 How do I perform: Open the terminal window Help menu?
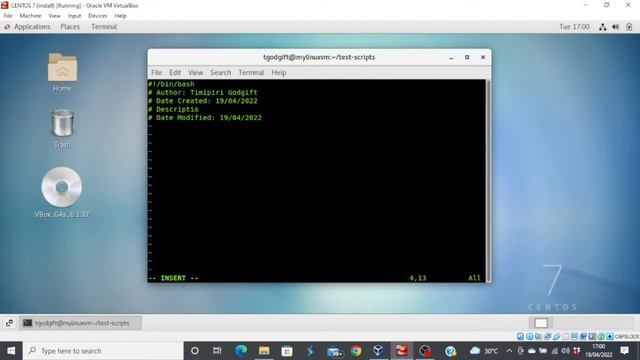pos(279,73)
